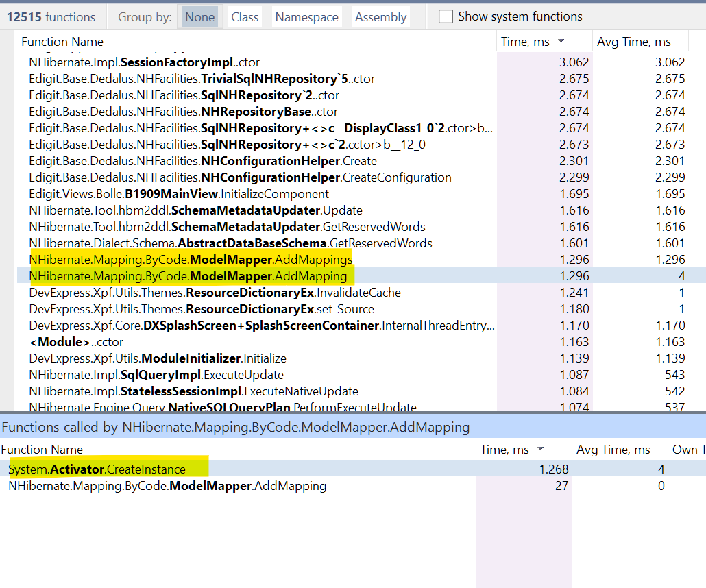The height and width of the screenshot is (588, 706).
Task: Select the SqlNHRepository+<>c`2.cctor>b__12_0 row
Action: 361,145
